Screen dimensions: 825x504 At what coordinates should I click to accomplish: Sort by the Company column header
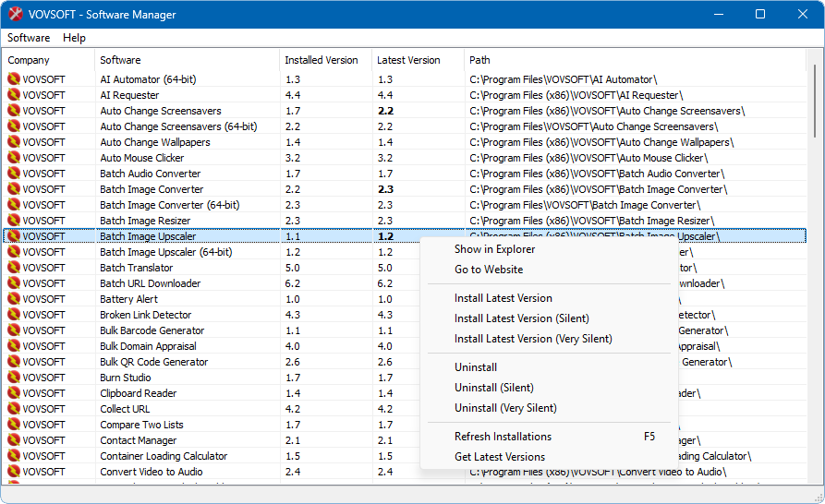pos(48,60)
